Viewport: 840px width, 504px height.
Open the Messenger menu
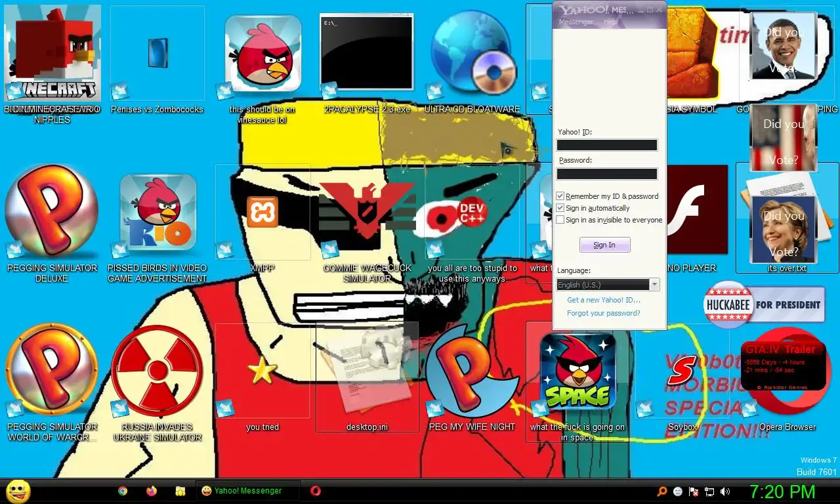576,22
